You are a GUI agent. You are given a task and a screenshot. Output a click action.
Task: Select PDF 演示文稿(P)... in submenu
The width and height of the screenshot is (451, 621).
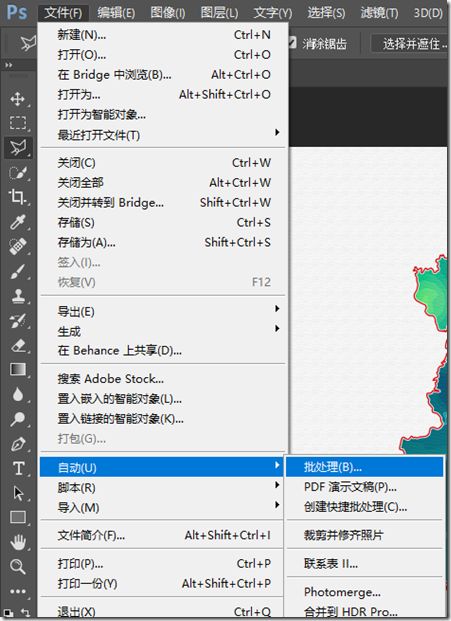pos(365,487)
